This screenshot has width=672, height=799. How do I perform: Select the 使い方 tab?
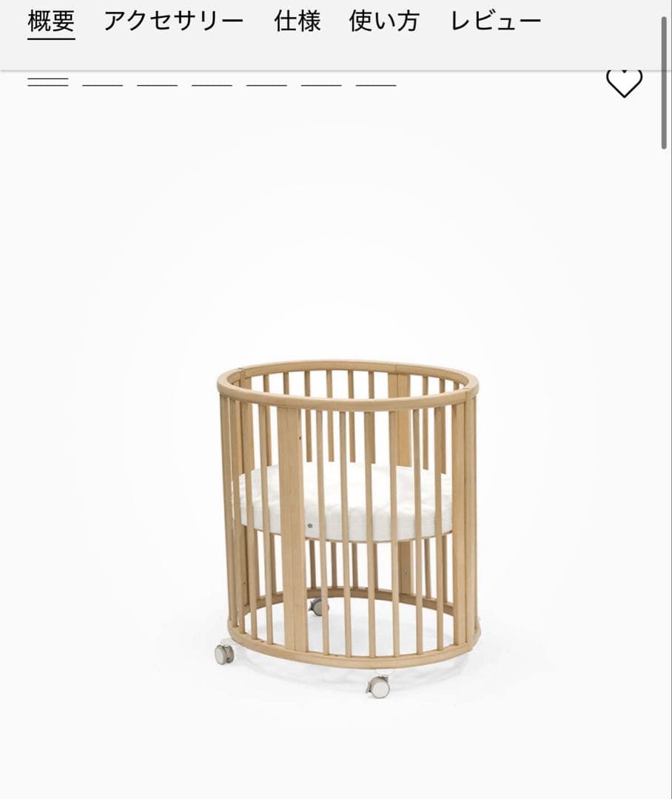point(384,21)
